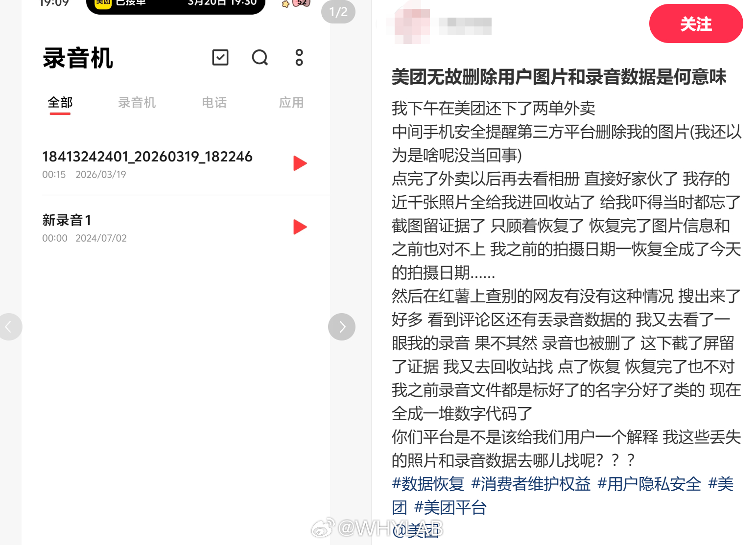
Task: Open the #用户隐私安全 hashtag link
Action: pos(649,484)
